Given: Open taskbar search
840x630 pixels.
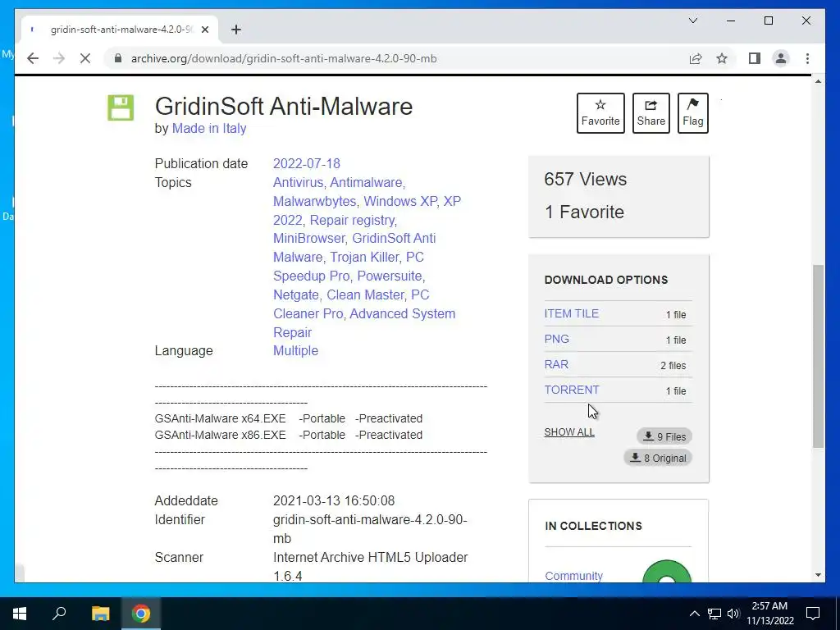Looking at the screenshot, I should [59, 614].
